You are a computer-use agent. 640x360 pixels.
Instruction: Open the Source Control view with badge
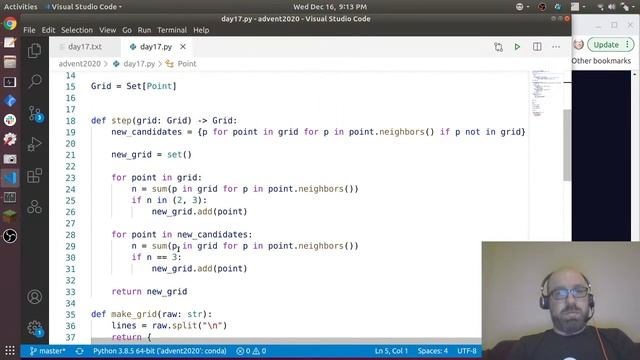[x=36, y=113]
